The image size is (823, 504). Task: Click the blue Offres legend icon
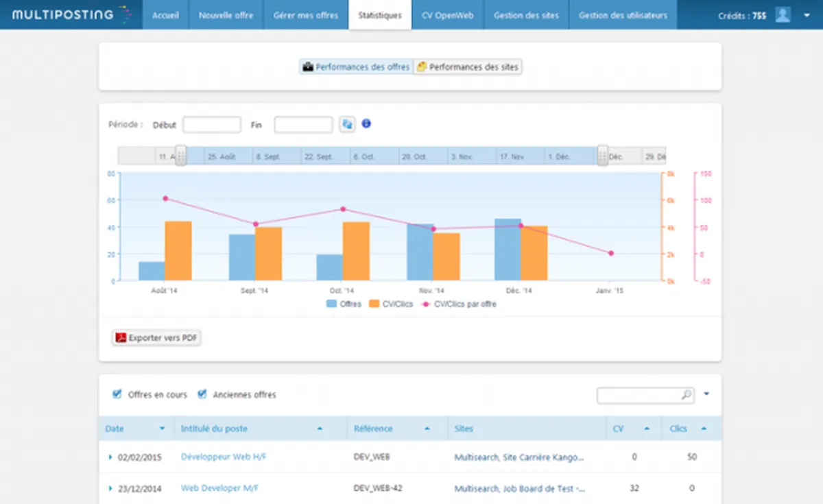(332, 304)
